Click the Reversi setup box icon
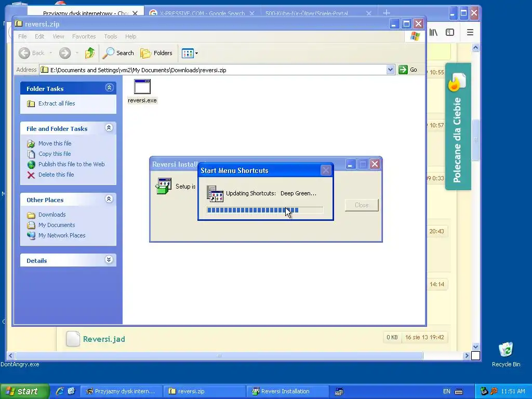The width and height of the screenshot is (532, 399). [x=163, y=187]
